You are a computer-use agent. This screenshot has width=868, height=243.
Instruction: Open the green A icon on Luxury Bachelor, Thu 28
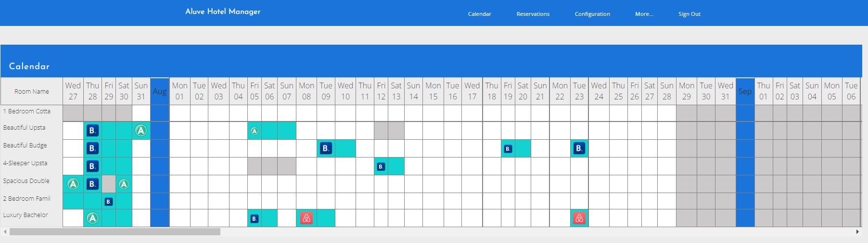(x=92, y=219)
